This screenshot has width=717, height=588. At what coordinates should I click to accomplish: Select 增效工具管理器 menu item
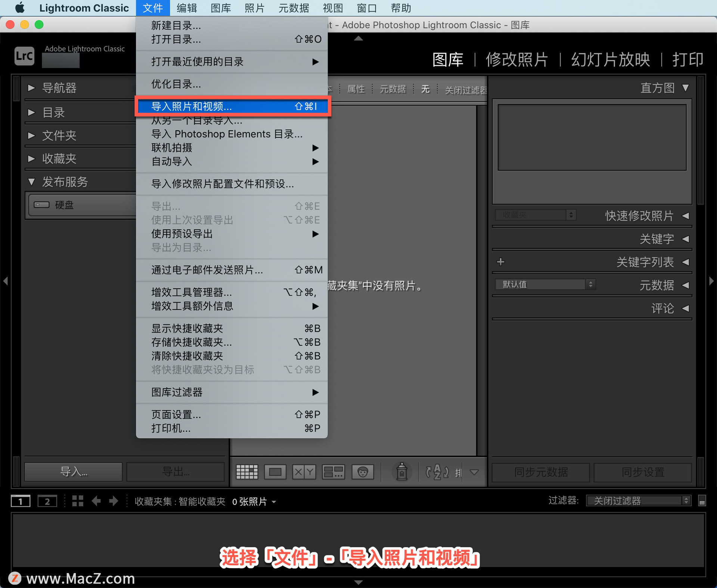pyautogui.click(x=232, y=292)
